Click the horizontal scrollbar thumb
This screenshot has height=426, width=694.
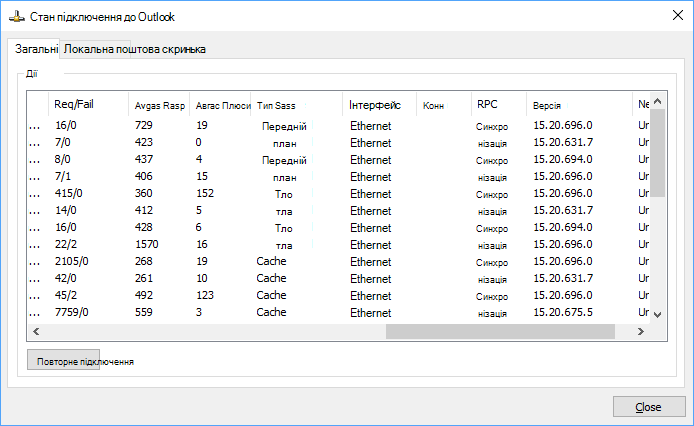tap(500, 331)
